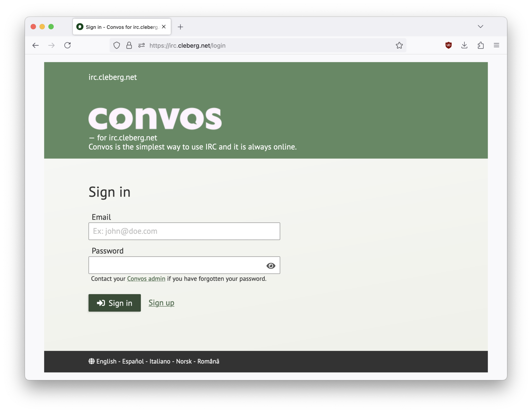Screen dimensions: 532x413
Task: Open the Sign up link
Action: coord(161,303)
